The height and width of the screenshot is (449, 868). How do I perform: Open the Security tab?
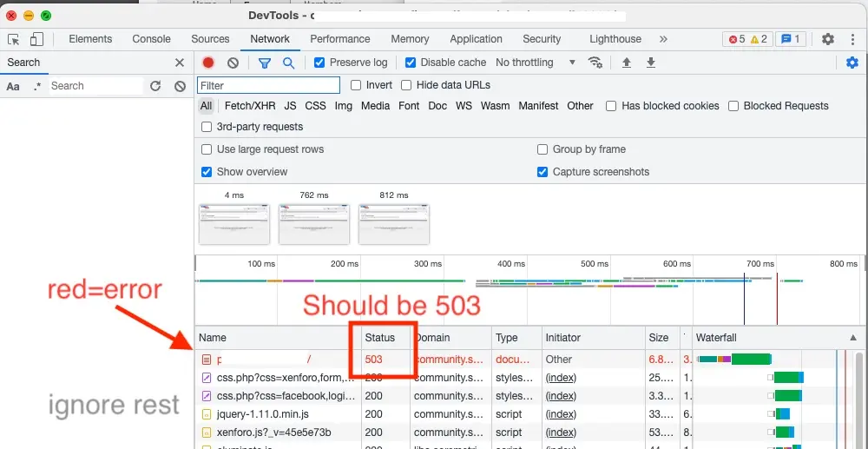[542, 39]
